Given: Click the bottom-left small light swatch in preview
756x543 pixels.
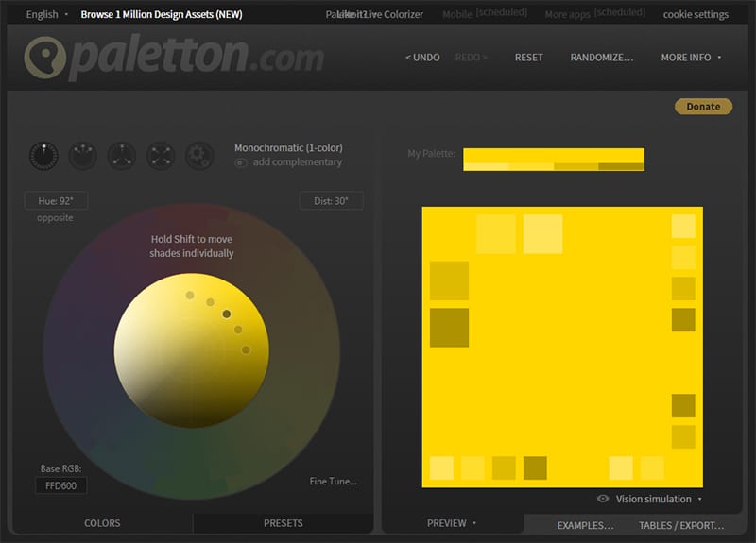Looking at the screenshot, I should [x=441, y=467].
